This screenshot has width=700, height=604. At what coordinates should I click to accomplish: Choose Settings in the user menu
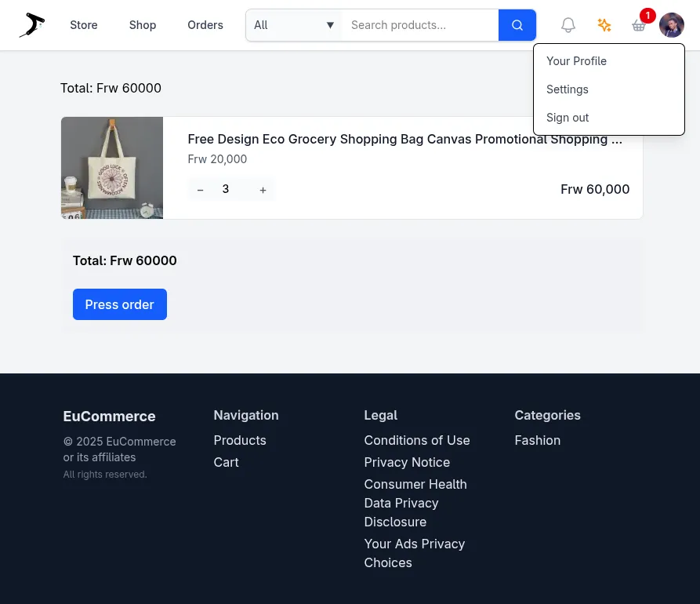point(567,89)
